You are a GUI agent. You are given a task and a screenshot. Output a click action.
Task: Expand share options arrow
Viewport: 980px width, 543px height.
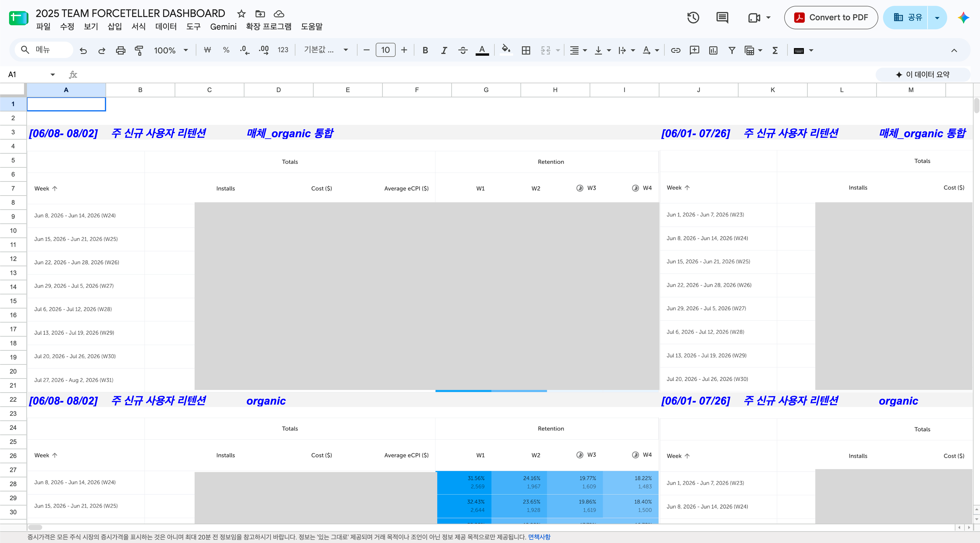(x=937, y=18)
